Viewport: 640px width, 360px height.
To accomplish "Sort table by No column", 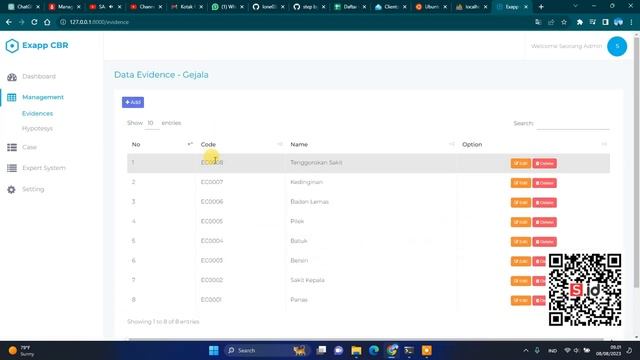I will [x=160, y=144].
